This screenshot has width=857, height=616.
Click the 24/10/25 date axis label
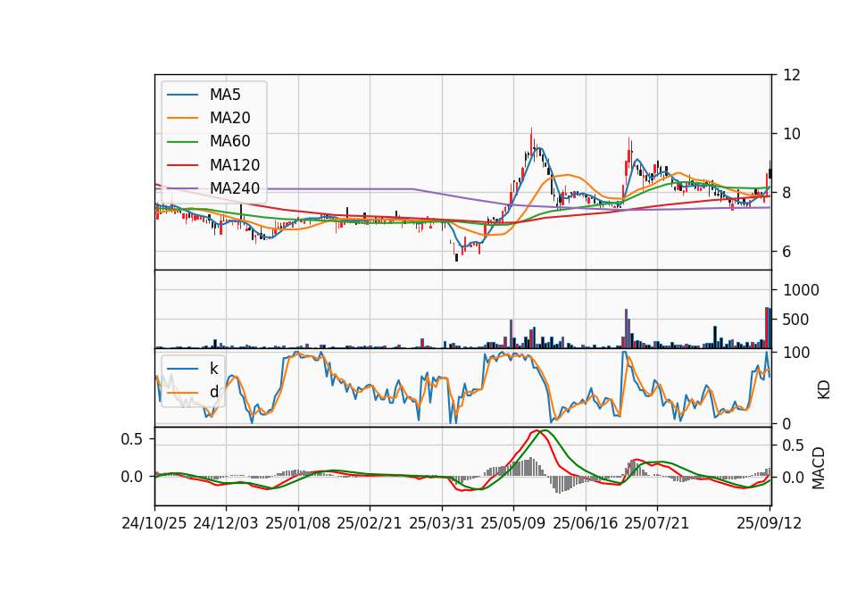point(154,523)
